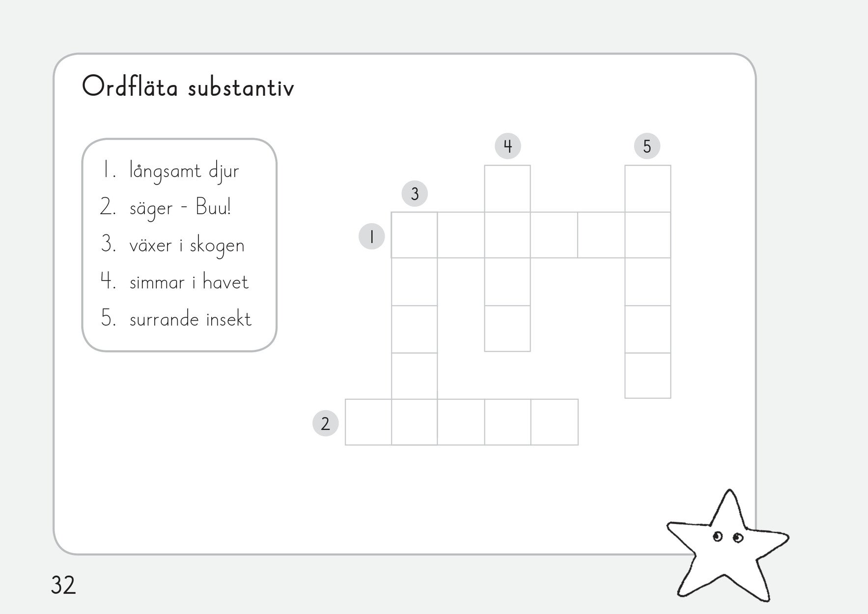Click the star character drawing
Image resolution: width=868 pixels, height=614 pixels.
coord(725,548)
